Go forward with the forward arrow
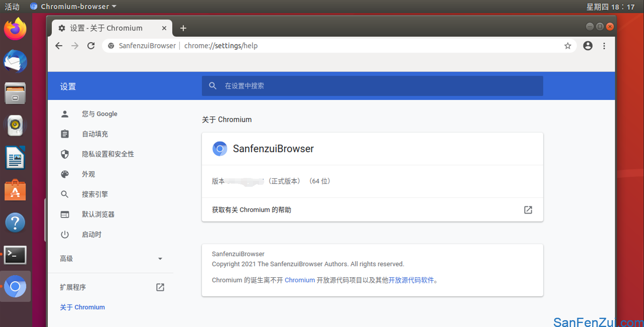The width and height of the screenshot is (644, 327). coord(75,46)
